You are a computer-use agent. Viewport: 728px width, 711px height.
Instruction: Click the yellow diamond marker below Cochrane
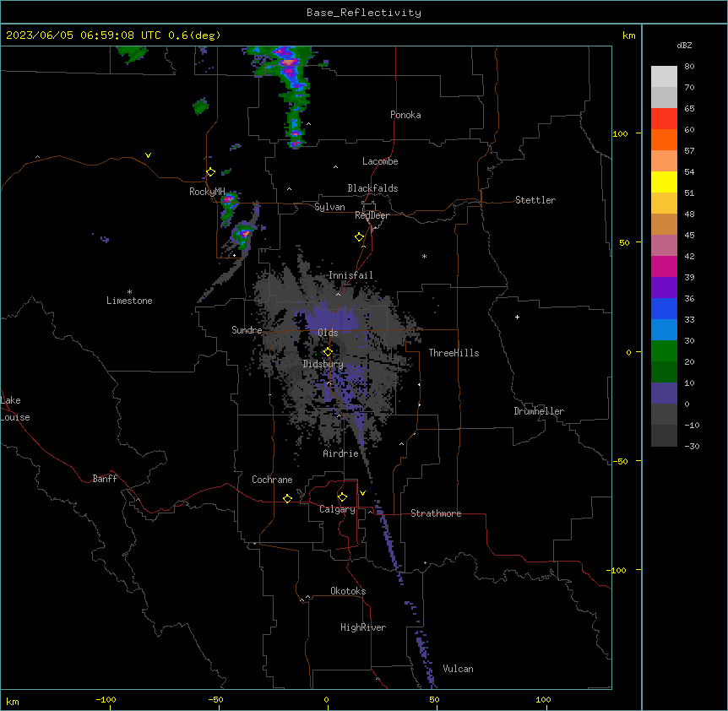click(x=287, y=498)
